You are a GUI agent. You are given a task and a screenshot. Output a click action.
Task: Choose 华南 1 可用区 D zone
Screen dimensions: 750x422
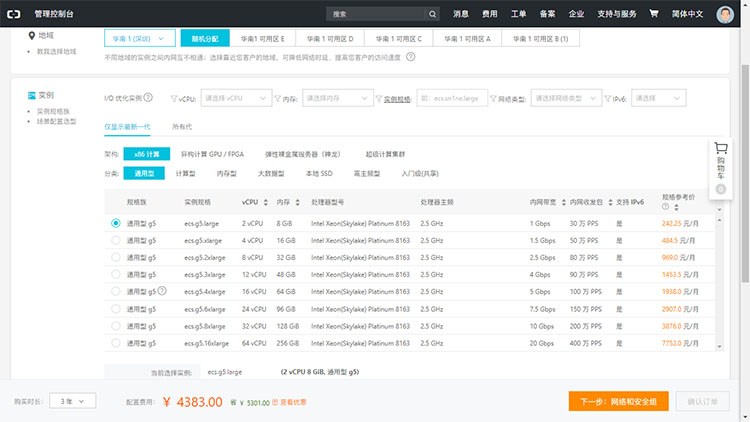(x=330, y=38)
